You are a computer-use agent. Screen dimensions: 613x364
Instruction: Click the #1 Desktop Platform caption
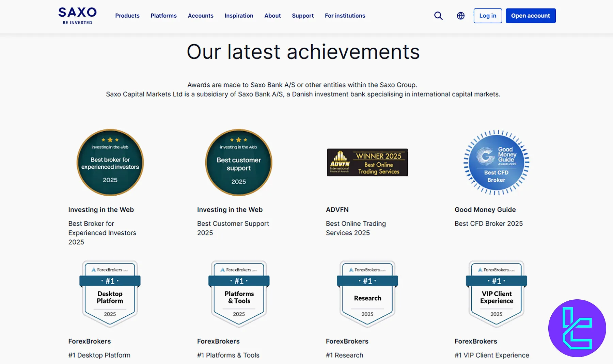click(x=99, y=355)
